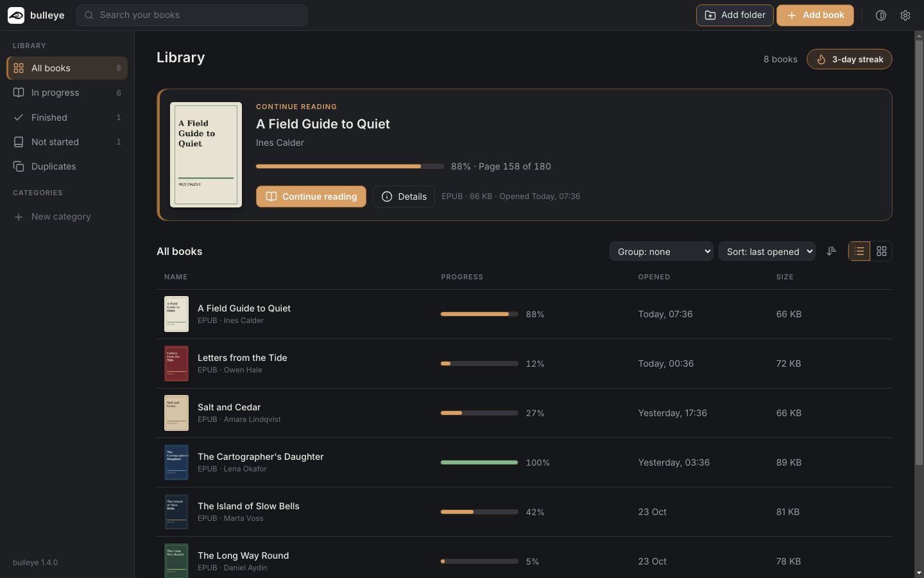Image resolution: width=924 pixels, height=578 pixels.
Task: Open A Field Guide to Quiet list row title
Action: coord(244,308)
